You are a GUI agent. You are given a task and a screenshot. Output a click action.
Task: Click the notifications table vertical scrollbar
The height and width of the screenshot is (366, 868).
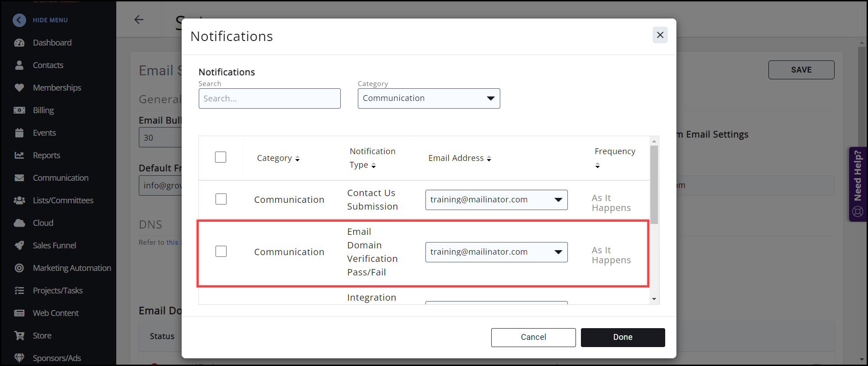654,185
